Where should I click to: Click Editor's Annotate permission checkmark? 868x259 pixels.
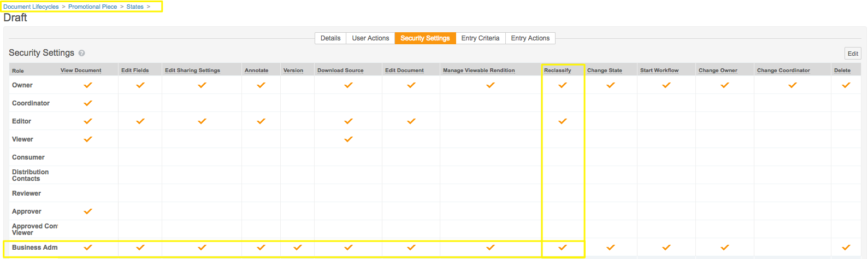click(261, 121)
